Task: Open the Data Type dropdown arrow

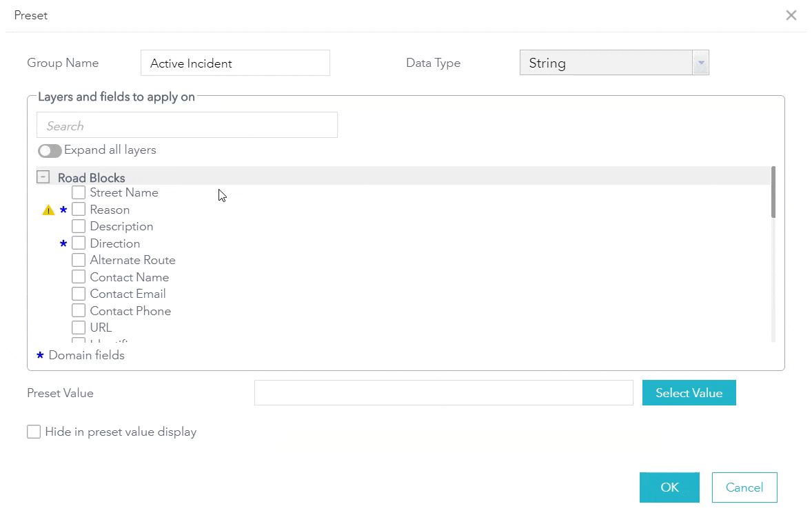Action: [x=700, y=63]
